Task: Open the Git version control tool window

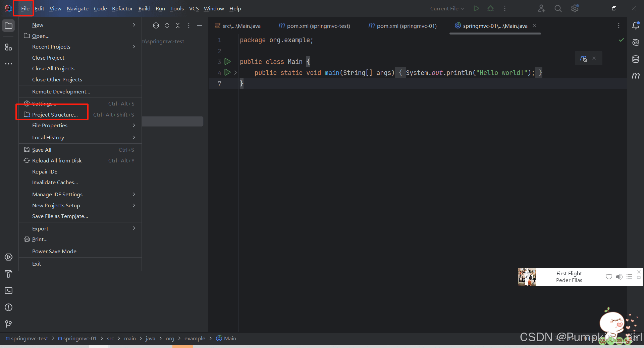Action: pos(9,324)
